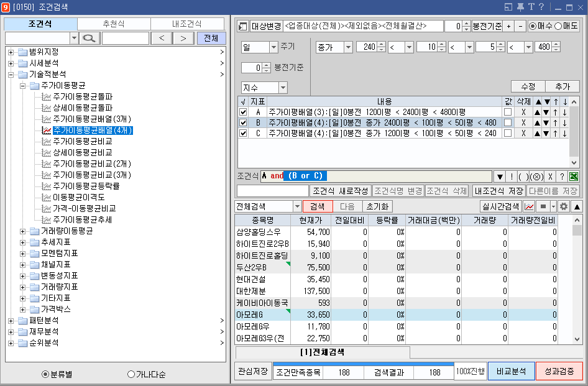Expand the 범위지정 folder

coord(11,52)
